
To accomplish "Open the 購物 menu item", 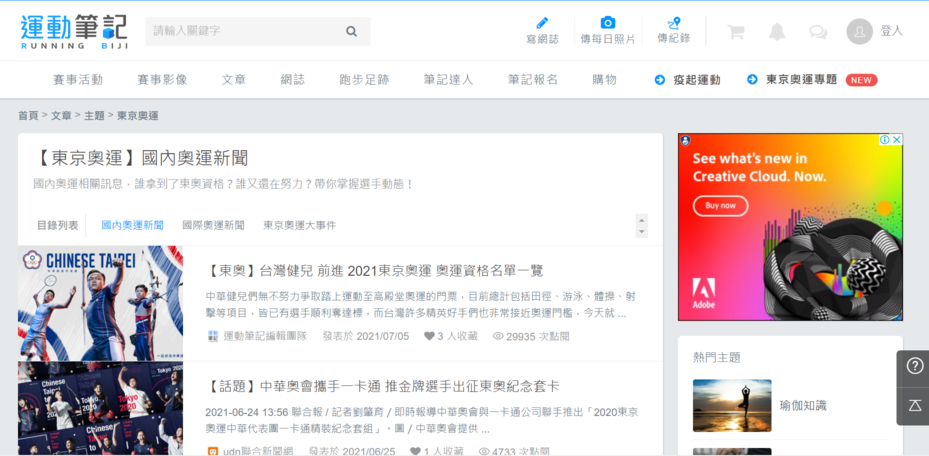I will pos(604,79).
